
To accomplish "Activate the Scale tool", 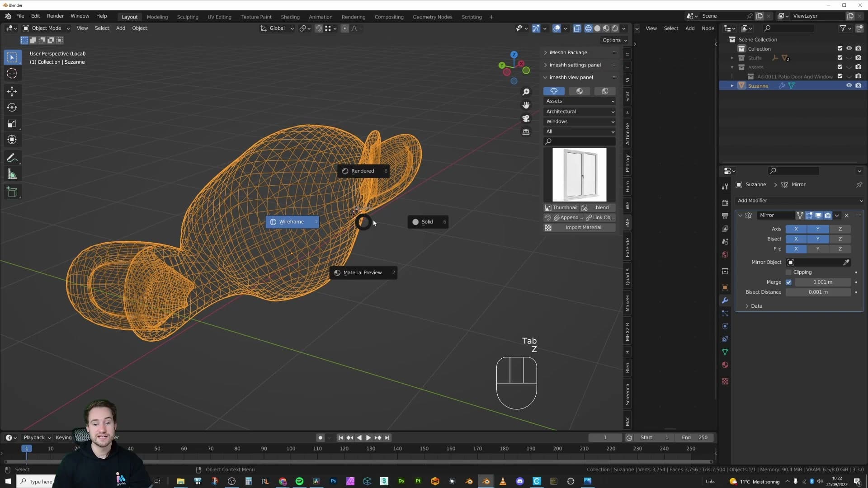I will click(x=12, y=124).
